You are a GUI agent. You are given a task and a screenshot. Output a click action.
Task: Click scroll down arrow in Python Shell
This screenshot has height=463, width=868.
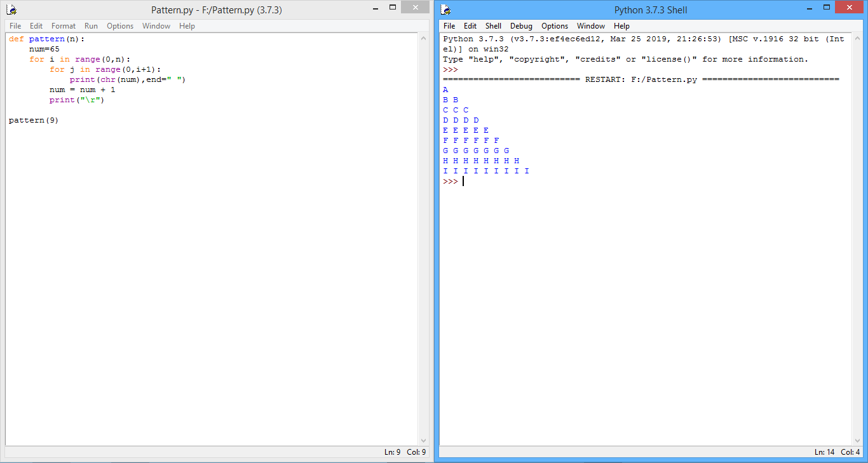pyautogui.click(x=858, y=440)
